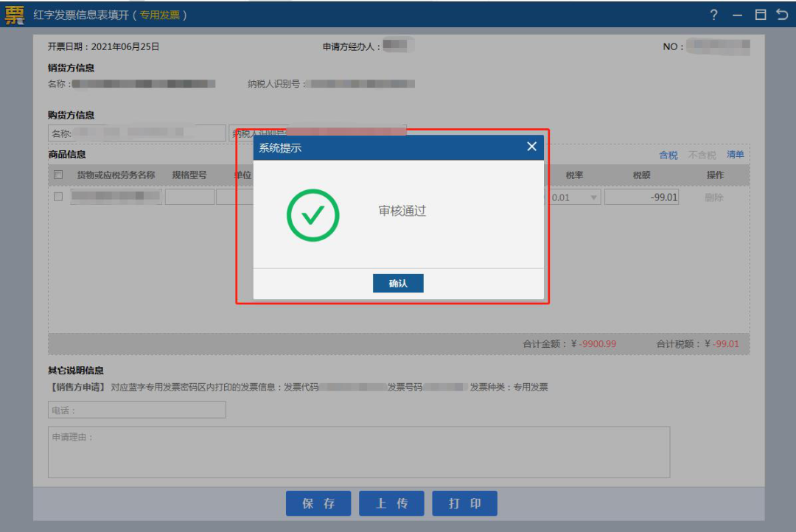The height and width of the screenshot is (532, 796).
Task: Open the 清单 list link
Action: 735,155
